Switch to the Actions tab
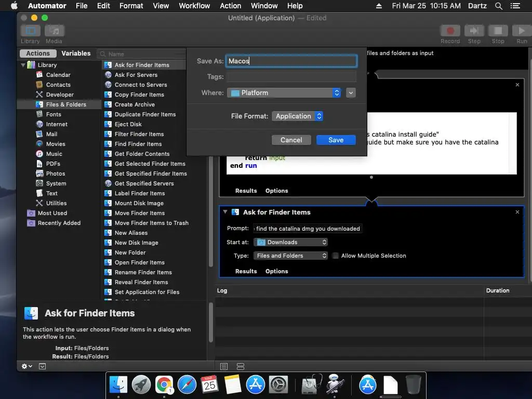This screenshot has width=532, height=399. click(x=38, y=54)
